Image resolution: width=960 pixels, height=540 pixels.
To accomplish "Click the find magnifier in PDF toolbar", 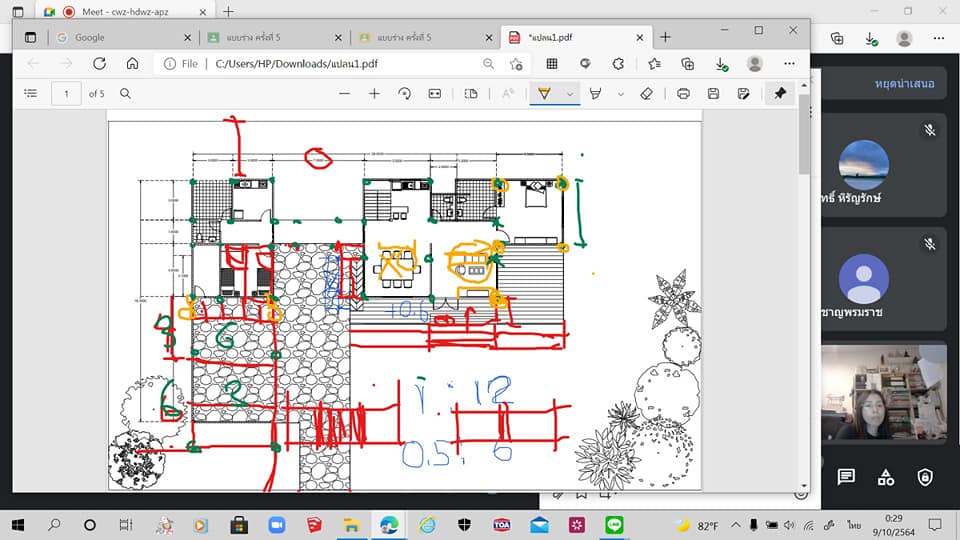I will (126, 93).
